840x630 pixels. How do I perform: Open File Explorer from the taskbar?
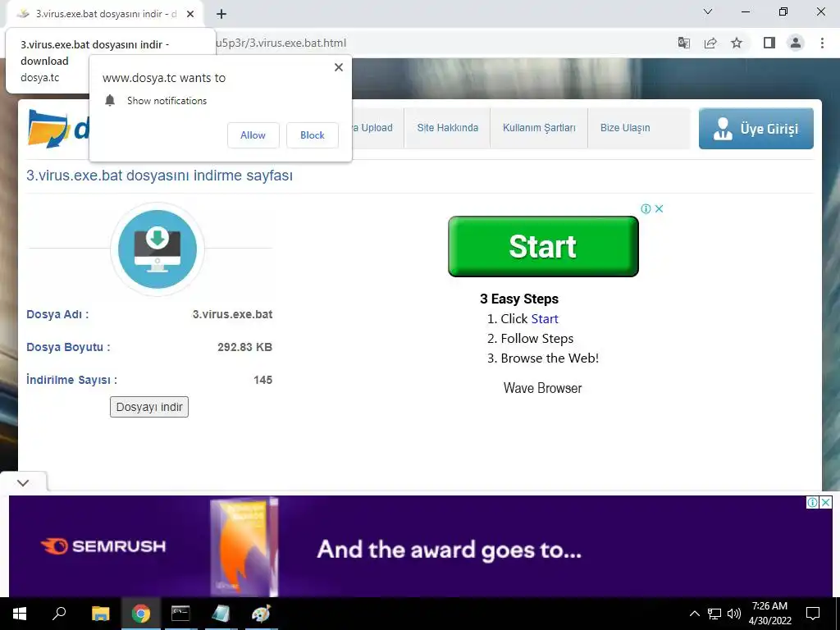point(100,614)
